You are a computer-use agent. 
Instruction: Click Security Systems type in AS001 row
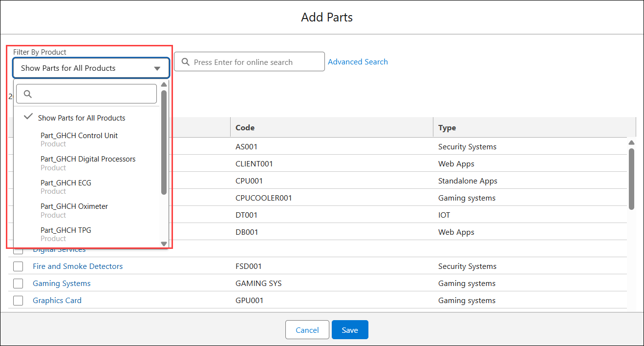[x=467, y=146]
